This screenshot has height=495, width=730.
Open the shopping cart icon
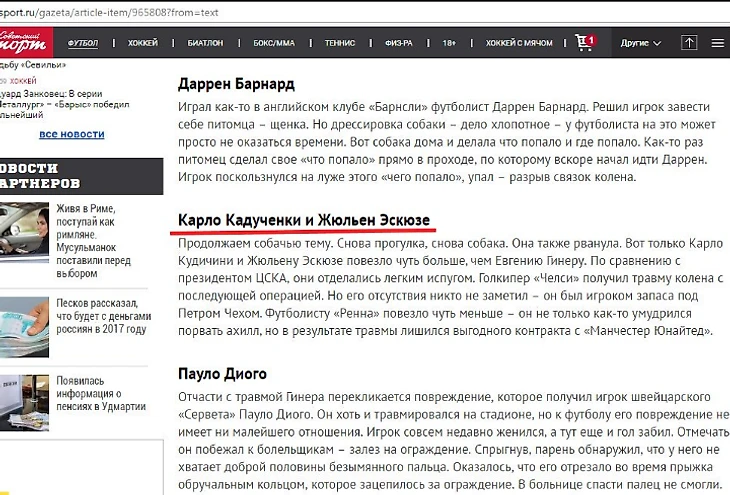tap(583, 43)
